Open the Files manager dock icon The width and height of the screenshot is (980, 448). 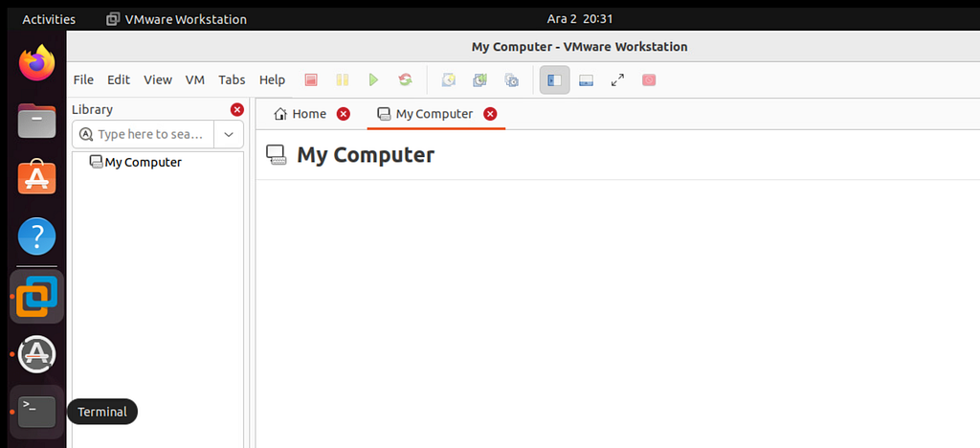37,120
